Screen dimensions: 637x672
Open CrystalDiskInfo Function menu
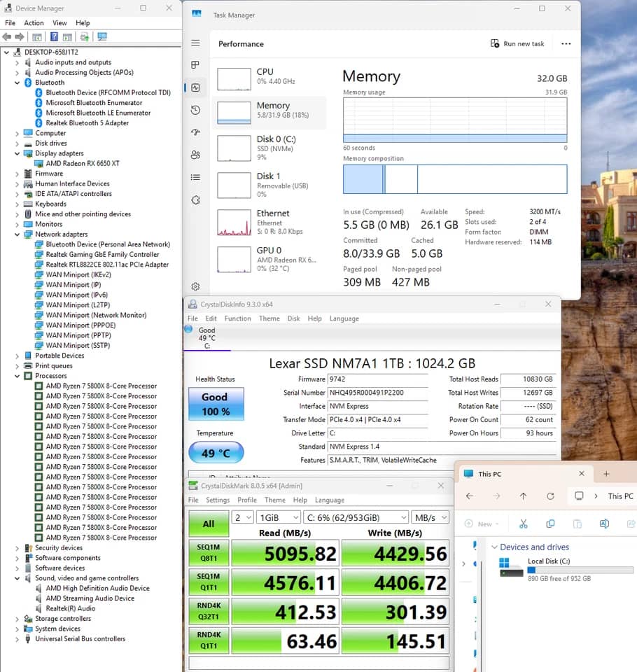click(x=237, y=318)
